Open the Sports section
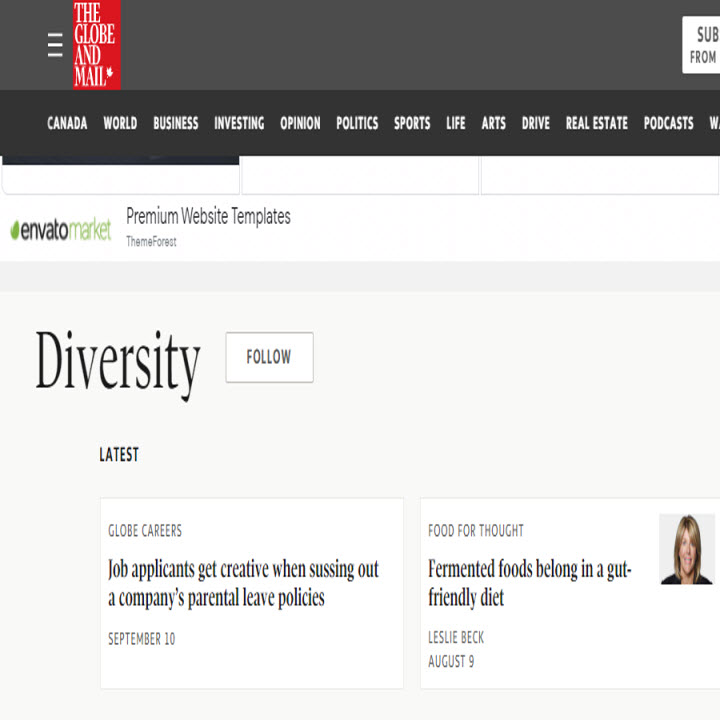720x720 pixels. tap(412, 123)
